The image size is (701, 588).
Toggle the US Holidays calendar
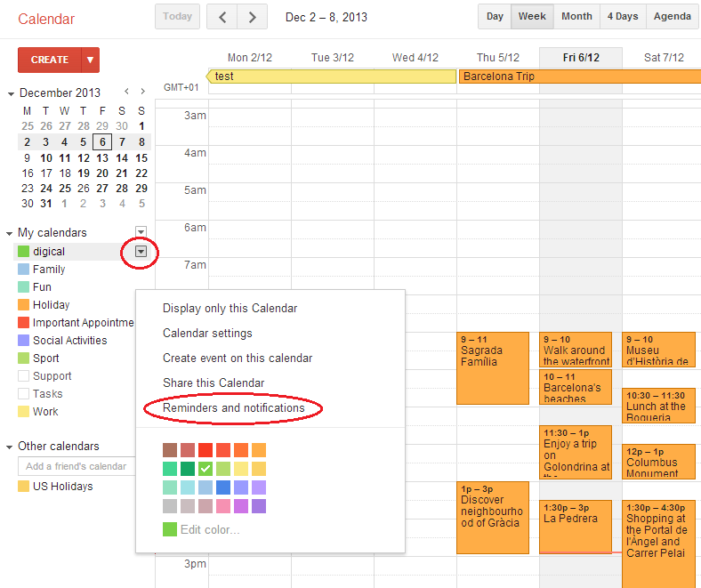coord(24,487)
